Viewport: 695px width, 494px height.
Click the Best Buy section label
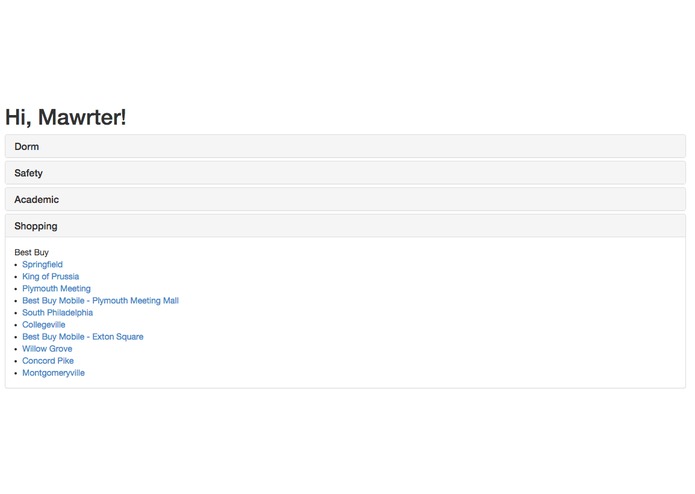31,252
